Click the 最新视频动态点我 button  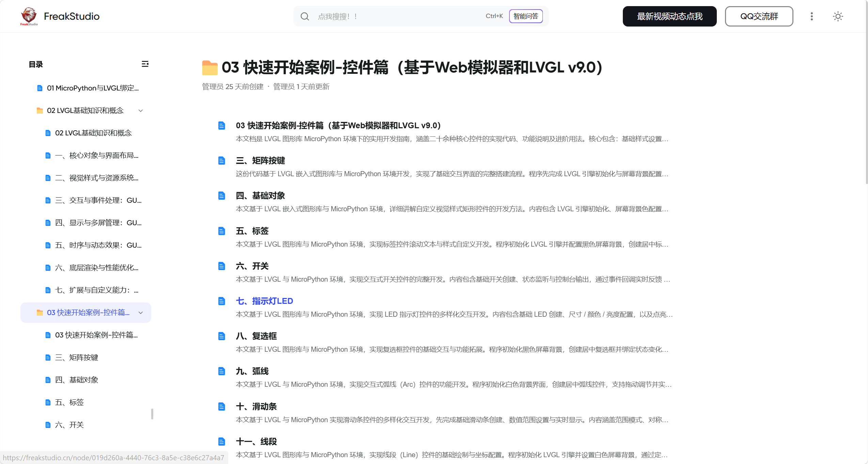pos(669,16)
